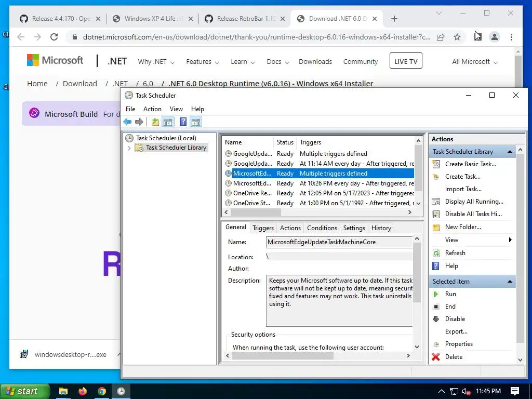Click Import Task in Actions pane
The height and width of the screenshot is (399, 532).
(463, 189)
